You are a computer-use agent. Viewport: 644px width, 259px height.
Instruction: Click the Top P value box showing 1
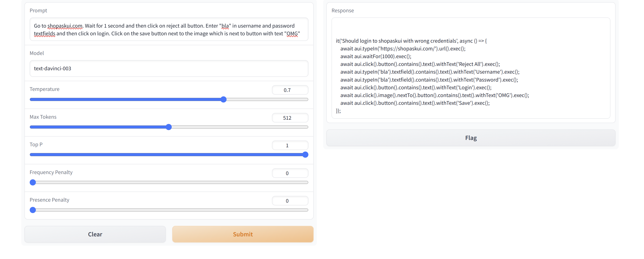point(290,145)
